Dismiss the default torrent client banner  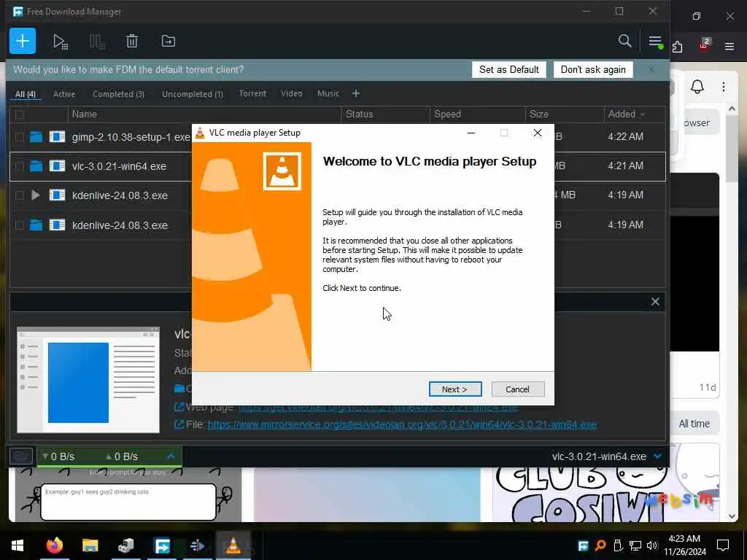[x=651, y=69]
